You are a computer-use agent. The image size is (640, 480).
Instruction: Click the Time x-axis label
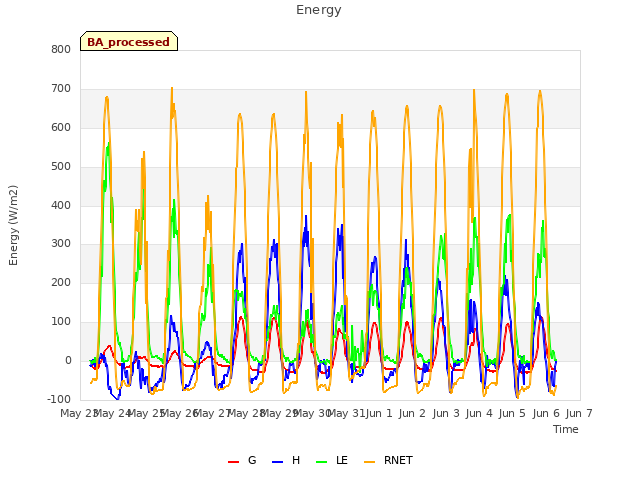pyautogui.click(x=566, y=429)
